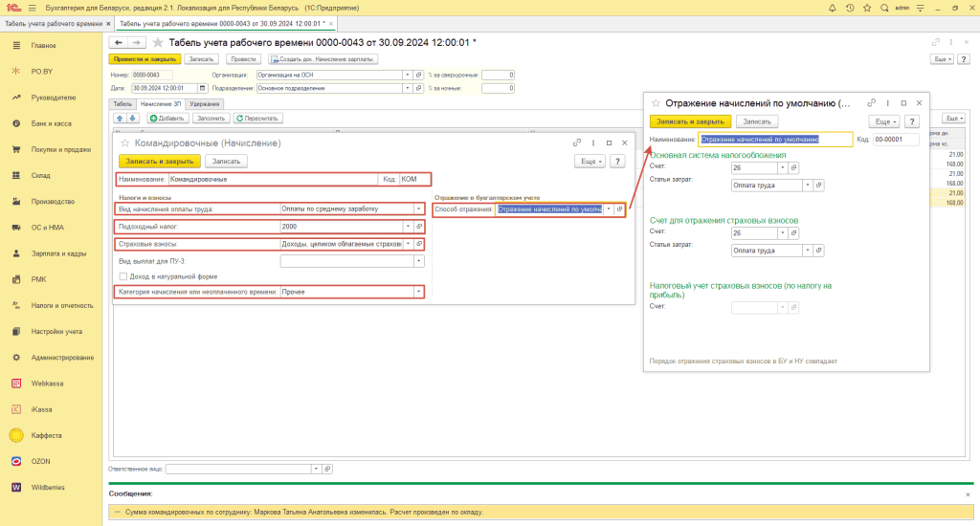
Task: Open date calendar picker for Дата
Action: 202,88
